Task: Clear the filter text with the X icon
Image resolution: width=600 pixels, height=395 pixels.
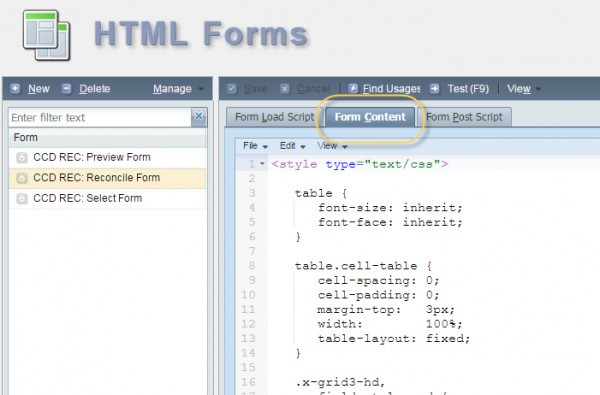Action: coord(199,117)
